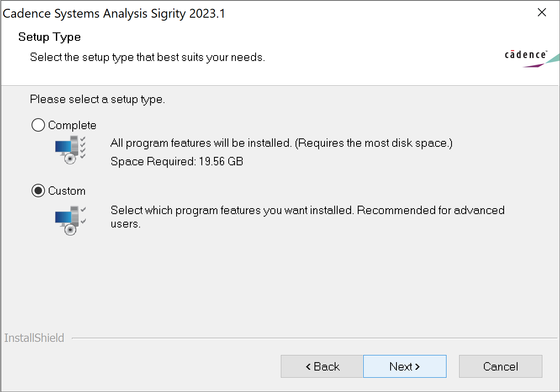Click the 'Please select a setup type' prompt
Image resolution: width=560 pixels, height=392 pixels.
tap(97, 99)
